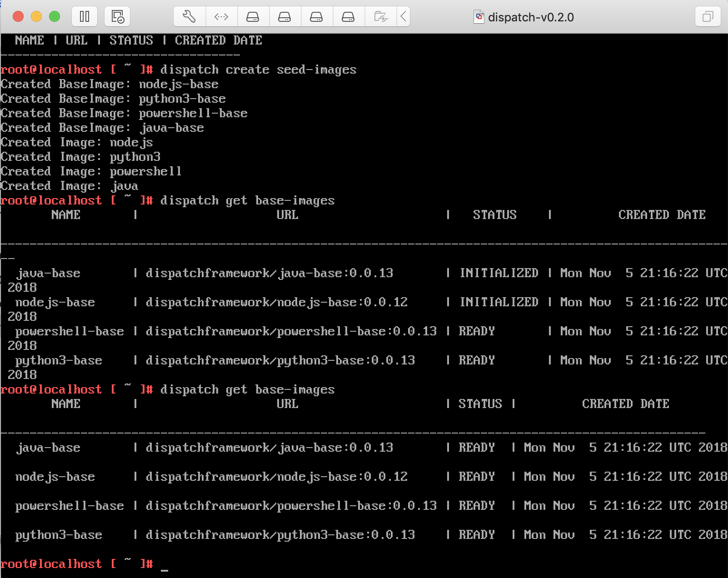
Task: Click READY status in nodejs-base row
Action: [477, 477]
